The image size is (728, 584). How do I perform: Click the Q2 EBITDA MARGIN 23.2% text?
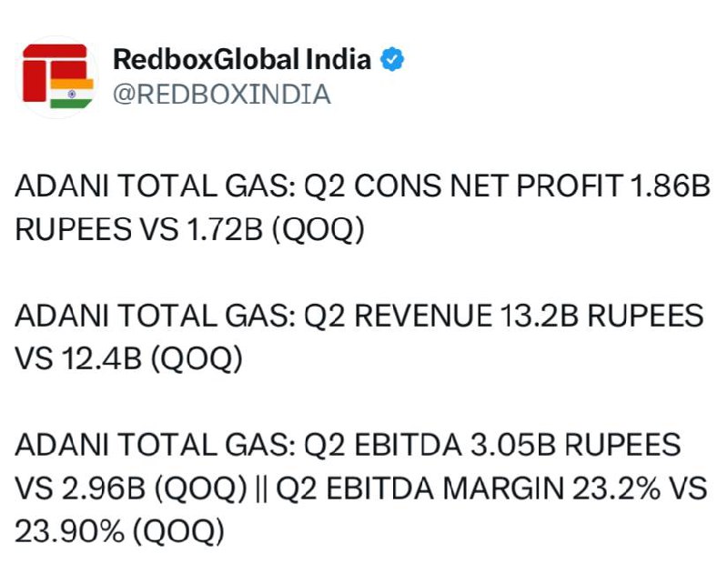pyautogui.click(x=468, y=488)
